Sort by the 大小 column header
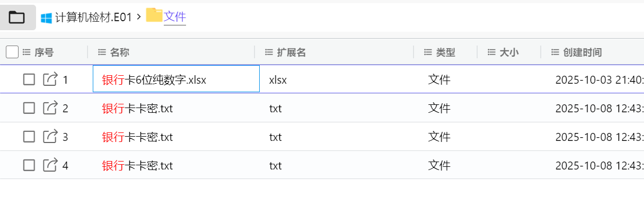 pos(509,52)
